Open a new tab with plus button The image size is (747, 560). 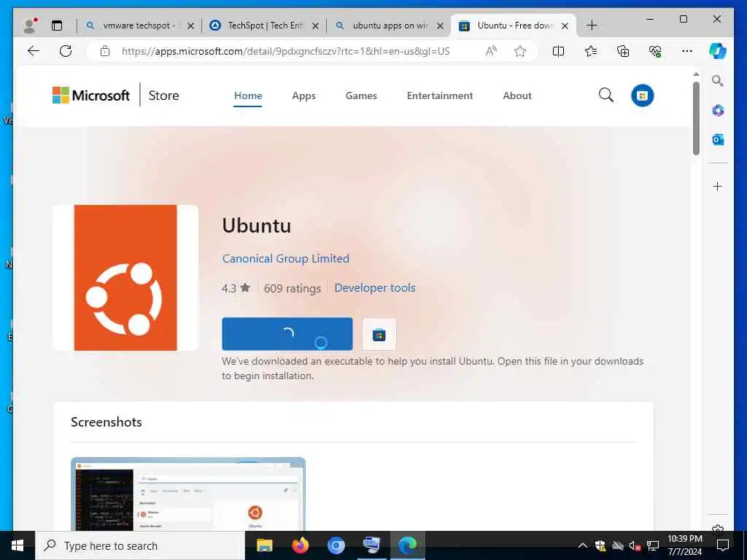point(592,26)
